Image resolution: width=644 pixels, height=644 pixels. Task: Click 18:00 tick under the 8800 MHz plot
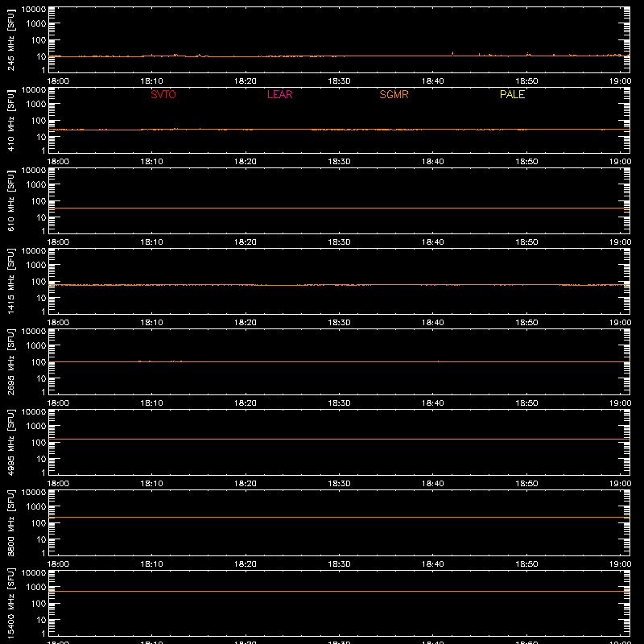click(58, 564)
